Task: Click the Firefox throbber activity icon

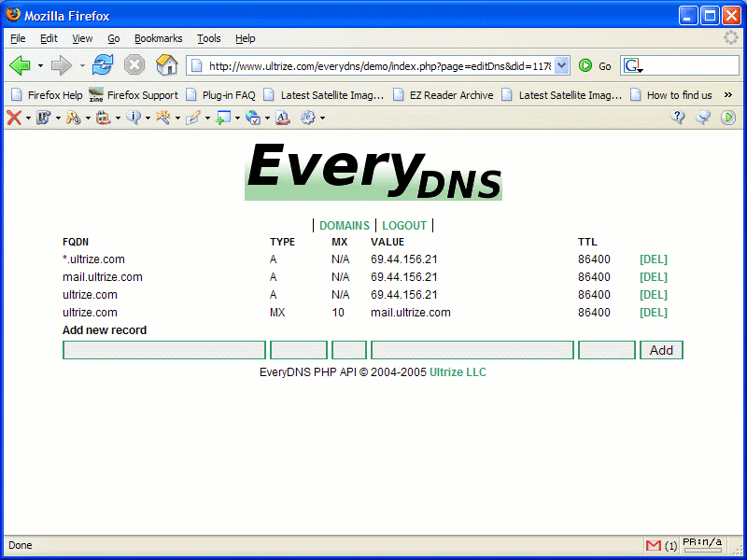Action: [x=731, y=37]
